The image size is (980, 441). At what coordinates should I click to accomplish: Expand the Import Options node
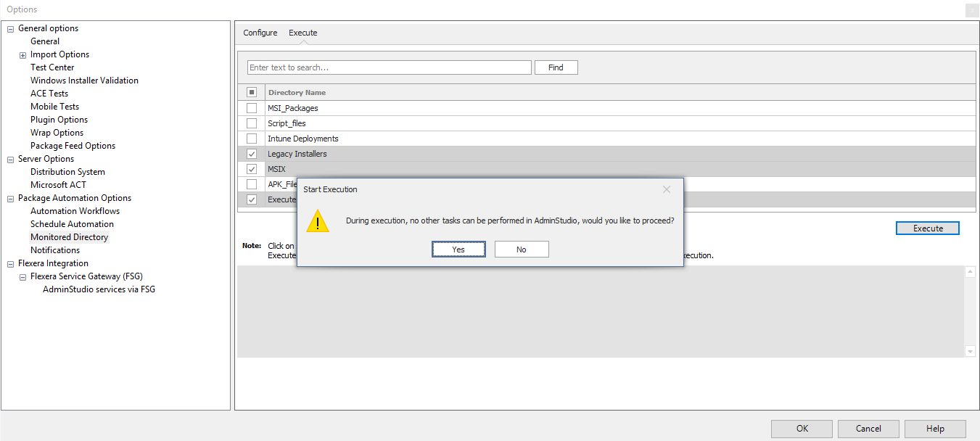[23, 55]
